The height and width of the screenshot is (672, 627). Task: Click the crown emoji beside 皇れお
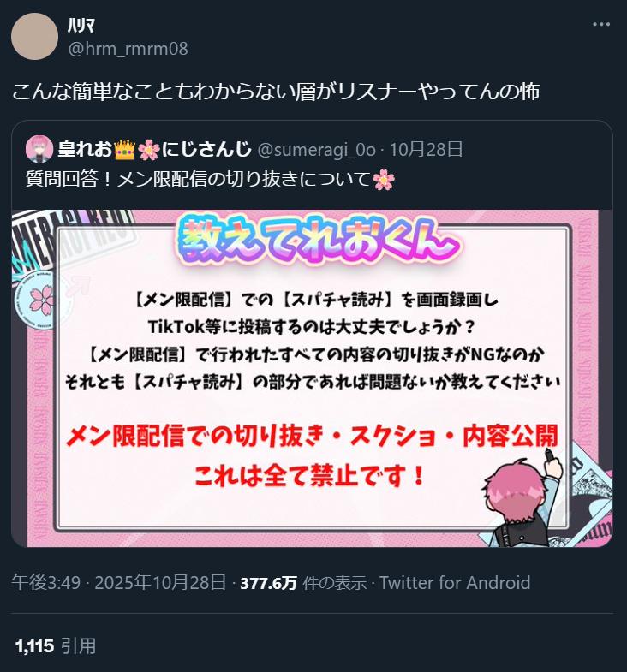(124, 150)
